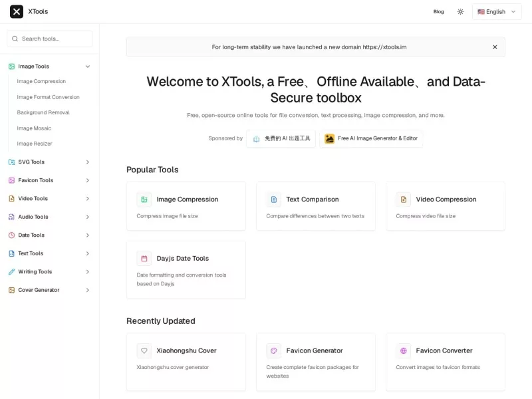532x399 pixels.
Task: Click the search magnifier icon
Action: pyautogui.click(x=15, y=39)
